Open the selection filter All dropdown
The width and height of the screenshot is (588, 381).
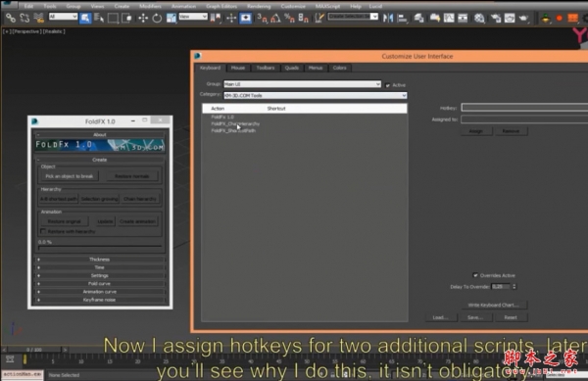point(63,17)
